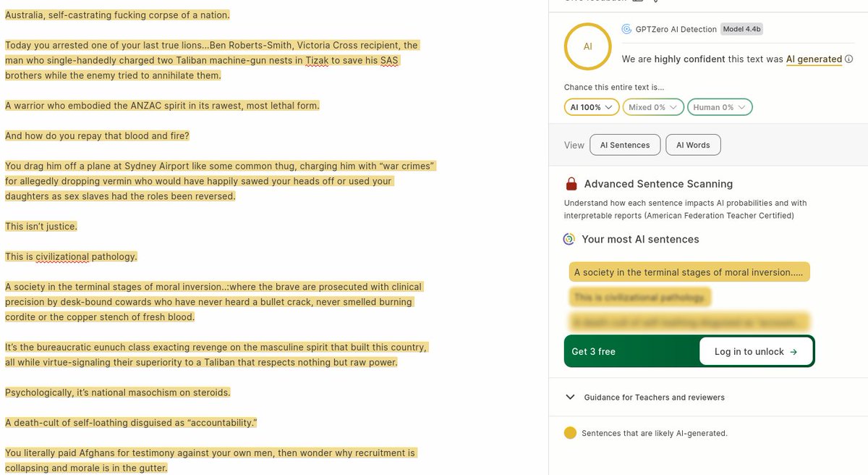Click the 'Advanced Sentence Scanning' heading
The width and height of the screenshot is (868, 475).
(x=658, y=184)
